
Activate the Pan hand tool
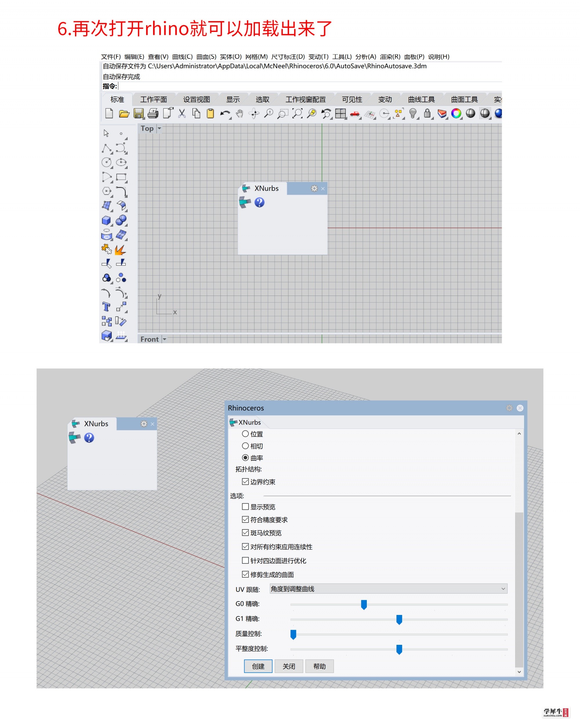tap(240, 113)
